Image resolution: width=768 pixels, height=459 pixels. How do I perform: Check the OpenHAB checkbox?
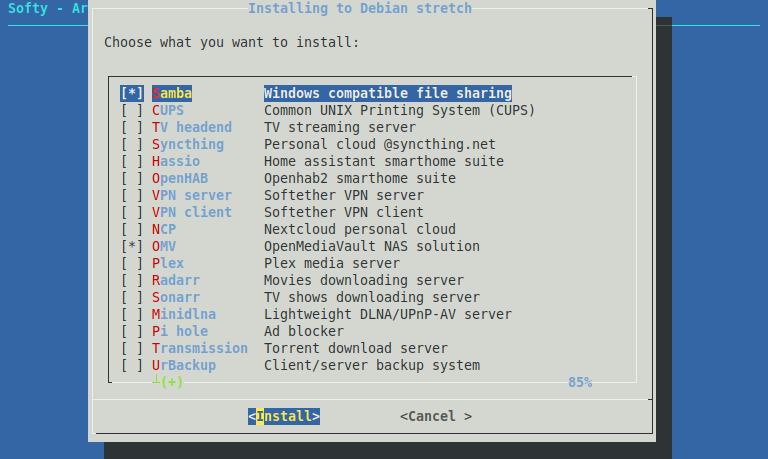132,178
